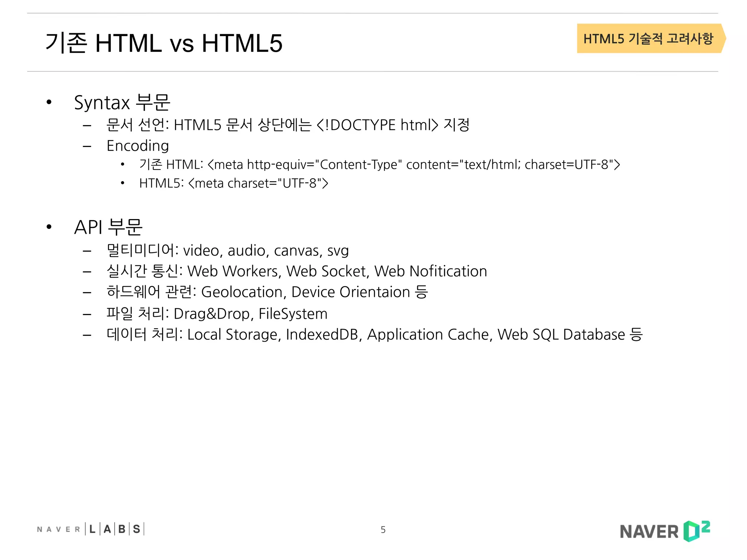Click page number 5
747x560 pixels.
click(383, 530)
